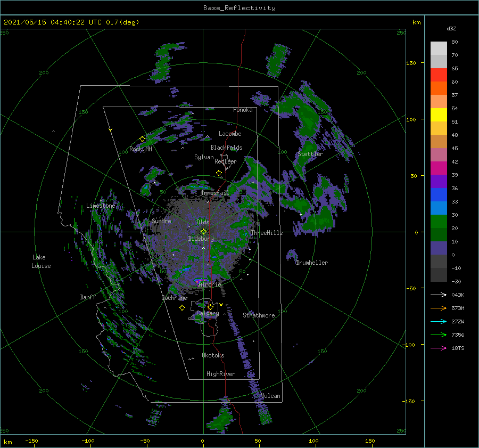
Task: Pick the orange 57-60 dBZ swatch
Action: tap(439, 88)
